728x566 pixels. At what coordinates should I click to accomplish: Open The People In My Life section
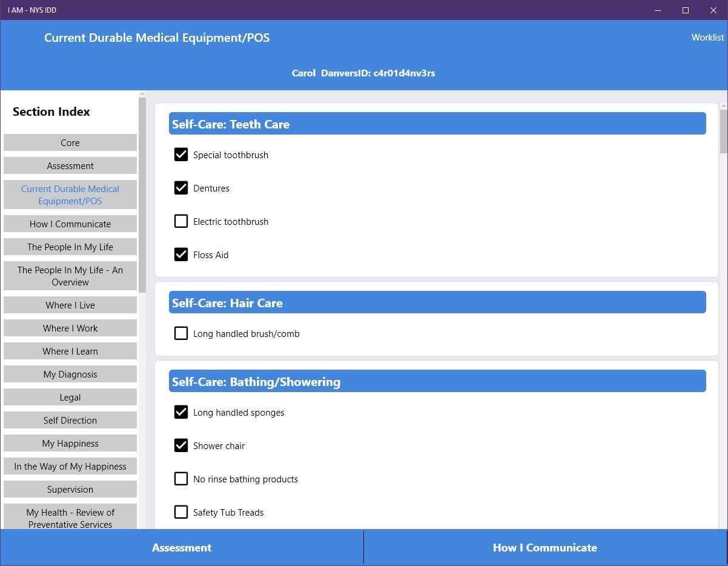70,247
